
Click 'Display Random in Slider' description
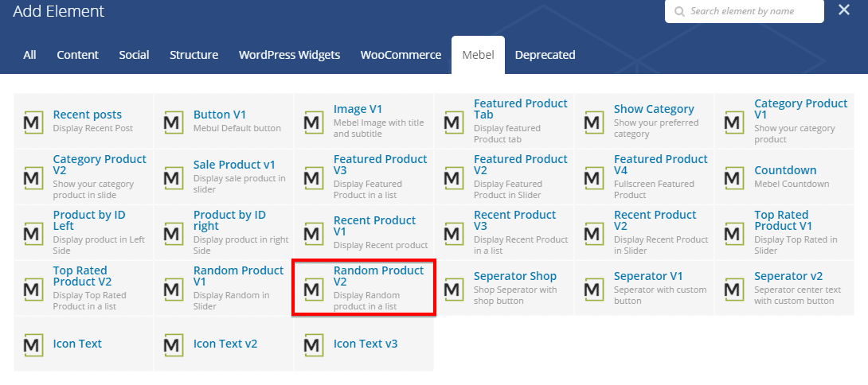pyautogui.click(x=232, y=301)
